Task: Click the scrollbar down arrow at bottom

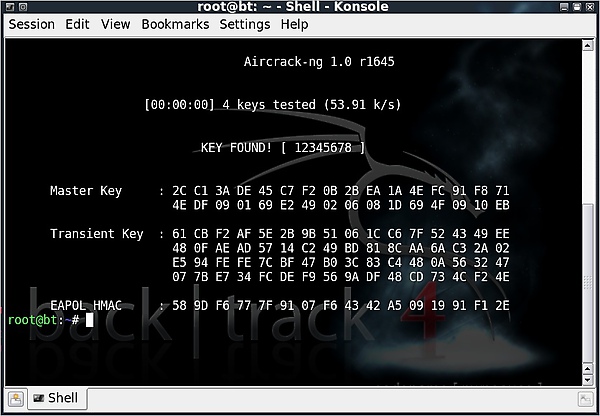Action: click(588, 380)
